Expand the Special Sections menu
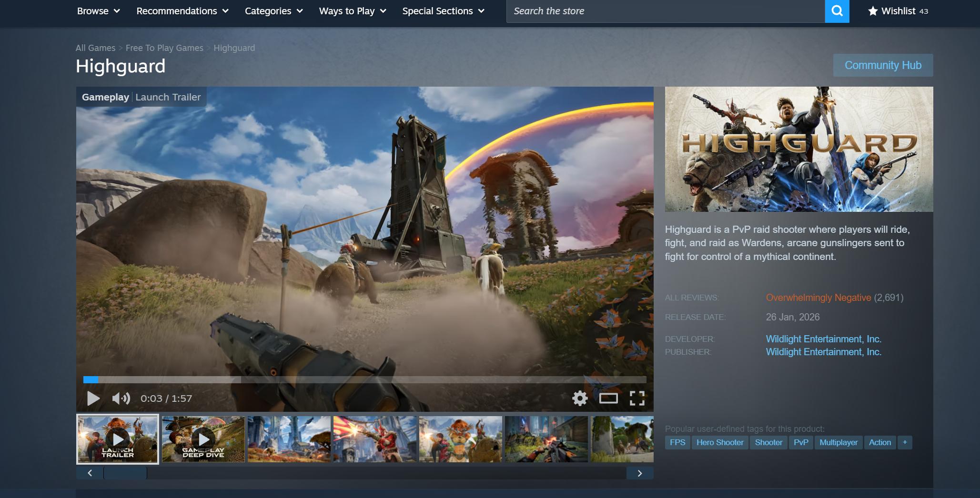Viewport: 980px width, 498px height. coord(444,11)
